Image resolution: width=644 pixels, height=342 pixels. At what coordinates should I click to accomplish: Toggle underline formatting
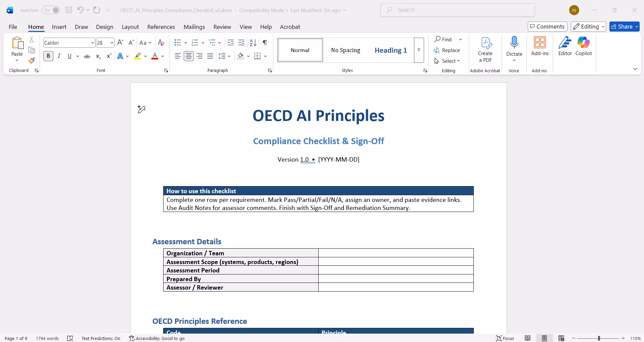pos(70,56)
